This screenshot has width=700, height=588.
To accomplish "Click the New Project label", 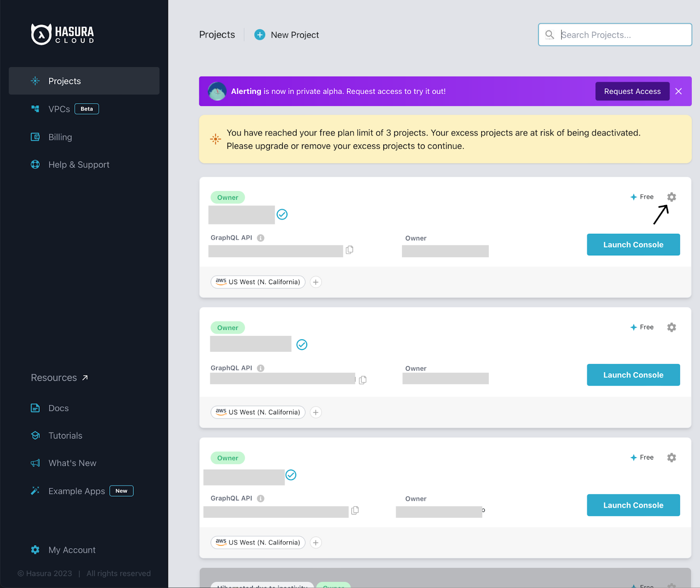I will [295, 35].
